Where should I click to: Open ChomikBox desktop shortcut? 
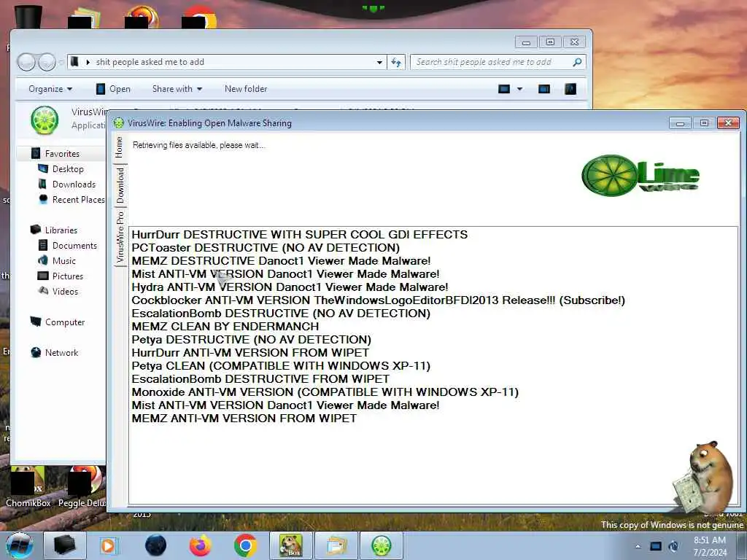coord(28,486)
